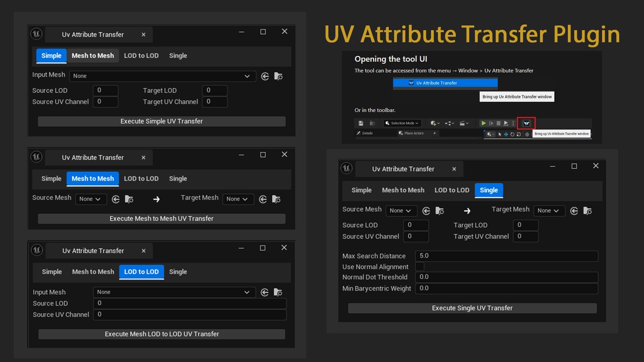Switch to LOD to LOD tab, Simple-mode window
Image resolution: width=644 pixels, height=362 pixels.
click(141, 56)
